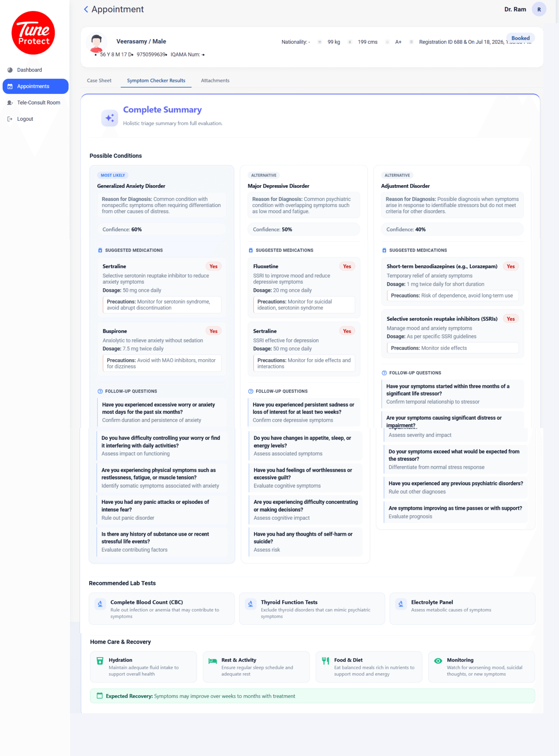Click the patient avatar picture
The width and height of the screenshot is (559, 756).
pyautogui.click(x=97, y=43)
